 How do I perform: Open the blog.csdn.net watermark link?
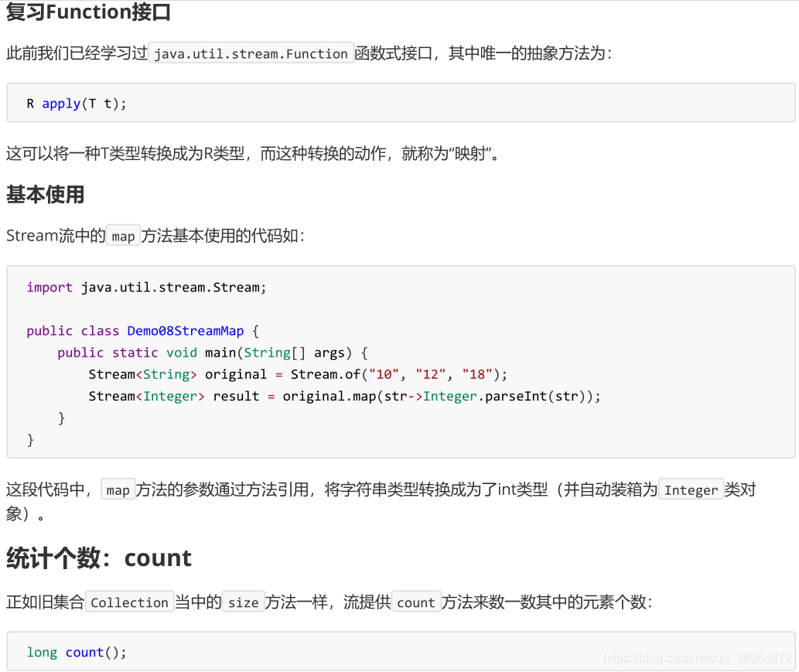698,658
